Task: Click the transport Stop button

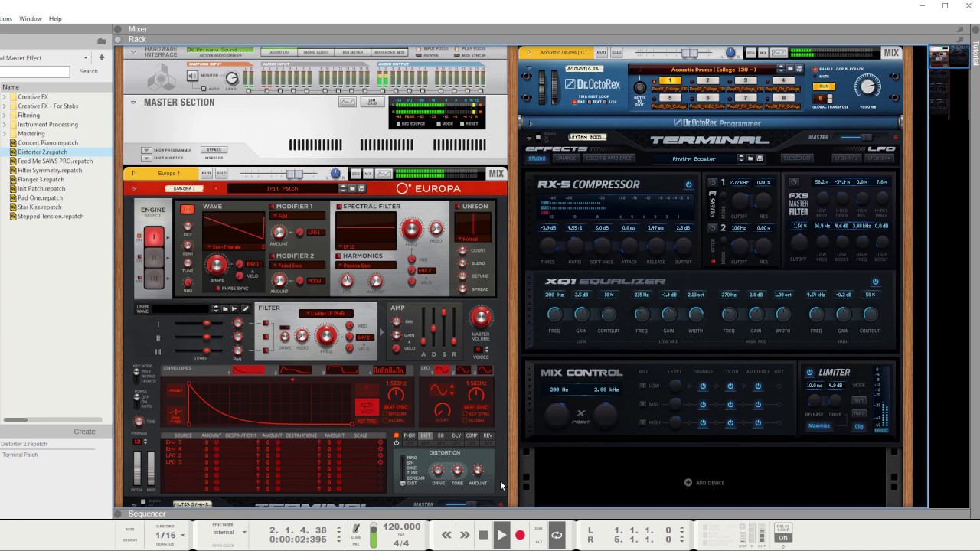Action: pyautogui.click(x=483, y=535)
